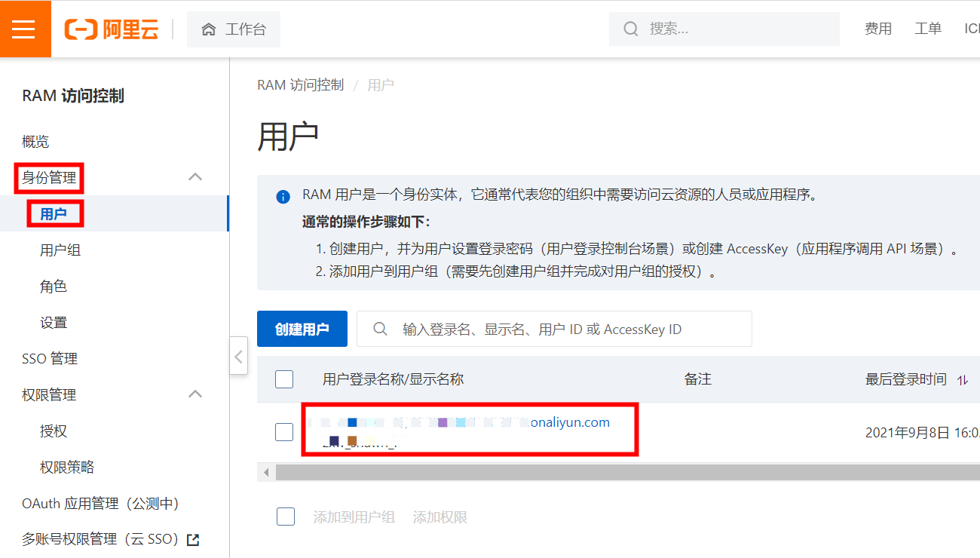Click the blue info icon in notice
The image size is (980, 558).
[283, 197]
